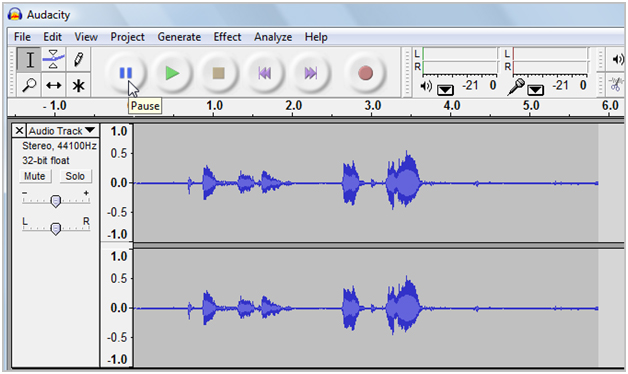Screen dimensions: 628x374
Task: Click the track pan slider knob
Action: 56,229
